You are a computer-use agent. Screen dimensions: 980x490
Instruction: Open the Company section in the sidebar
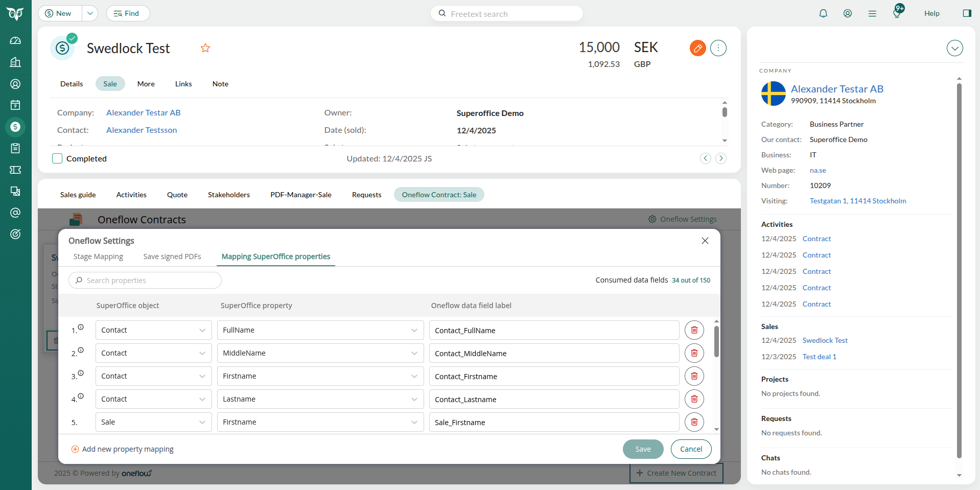(x=15, y=62)
